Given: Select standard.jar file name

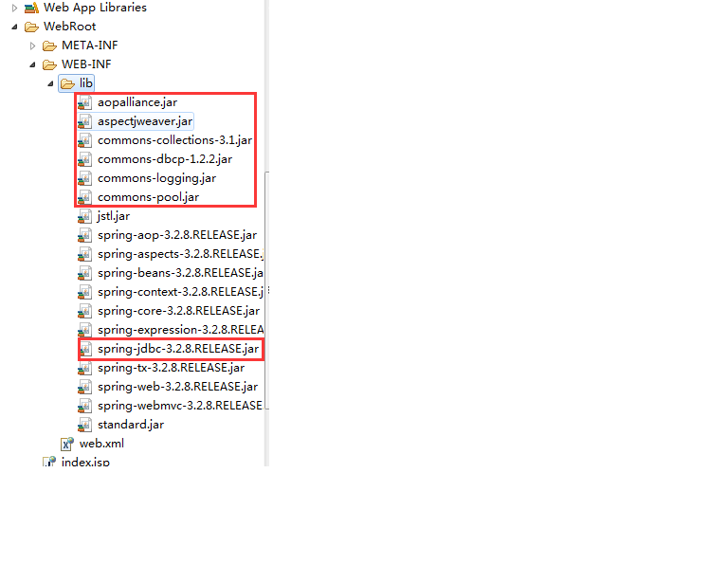Looking at the screenshot, I should tap(131, 426).
